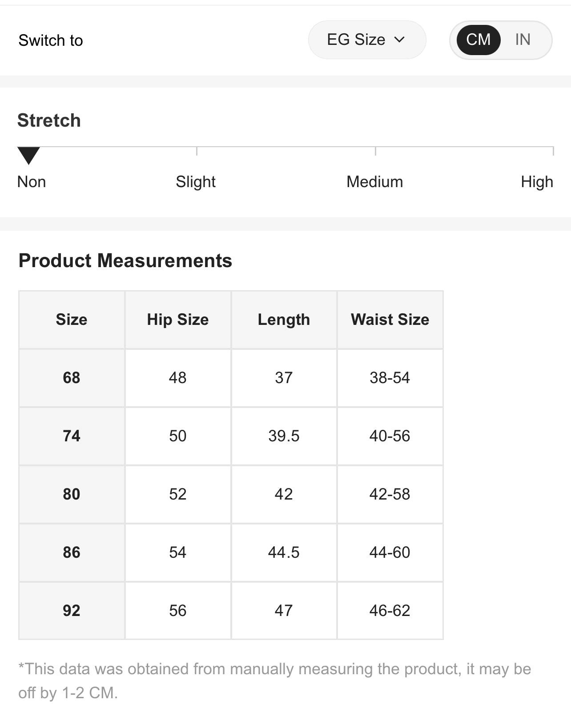Image resolution: width=571 pixels, height=728 pixels.
Task: Click the Waist Size column header
Action: point(390,320)
